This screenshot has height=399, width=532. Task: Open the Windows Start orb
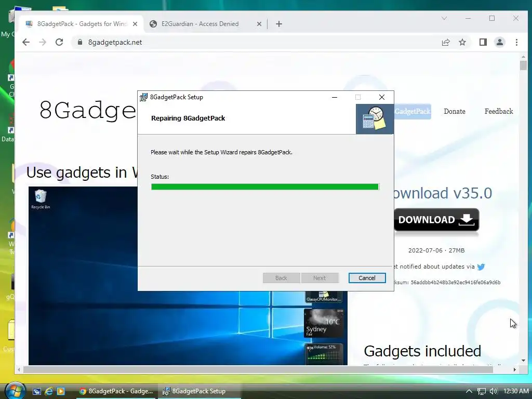[15, 391]
